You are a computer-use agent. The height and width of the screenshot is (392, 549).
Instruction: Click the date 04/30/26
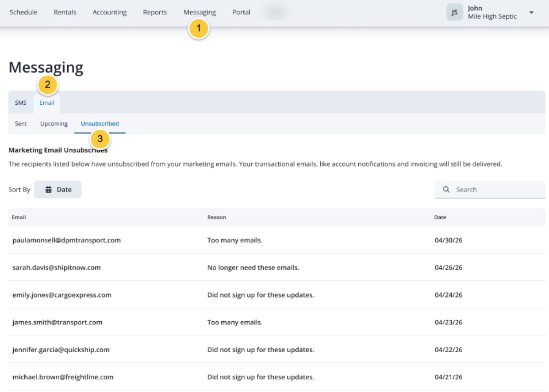[x=449, y=240]
